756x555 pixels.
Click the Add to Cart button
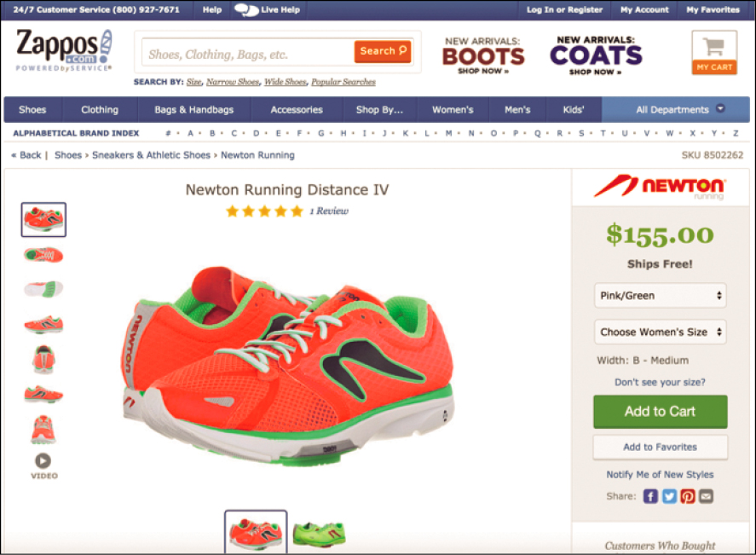tap(660, 411)
